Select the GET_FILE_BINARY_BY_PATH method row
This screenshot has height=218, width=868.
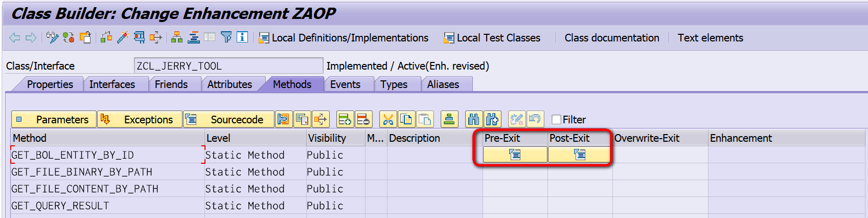(107, 172)
